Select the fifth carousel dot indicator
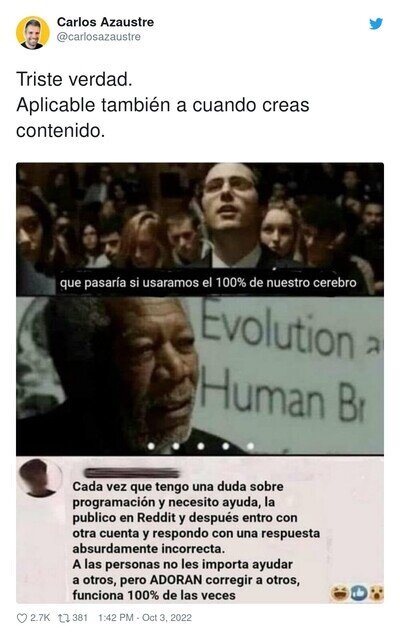The image size is (400, 635). point(251,446)
